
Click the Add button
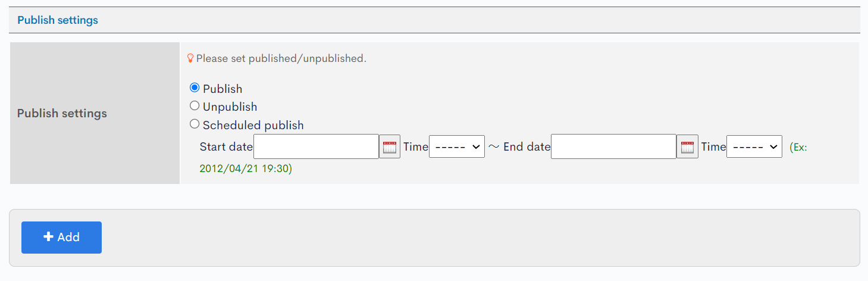pos(61,238)
